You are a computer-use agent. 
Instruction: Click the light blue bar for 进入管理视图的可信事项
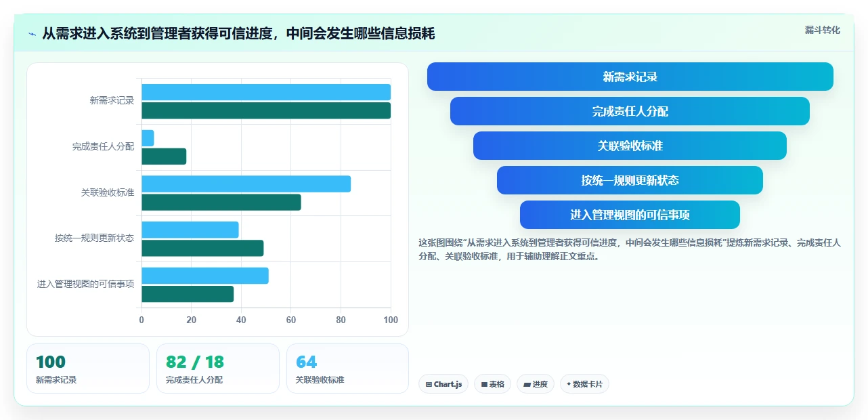coord(205,276)
